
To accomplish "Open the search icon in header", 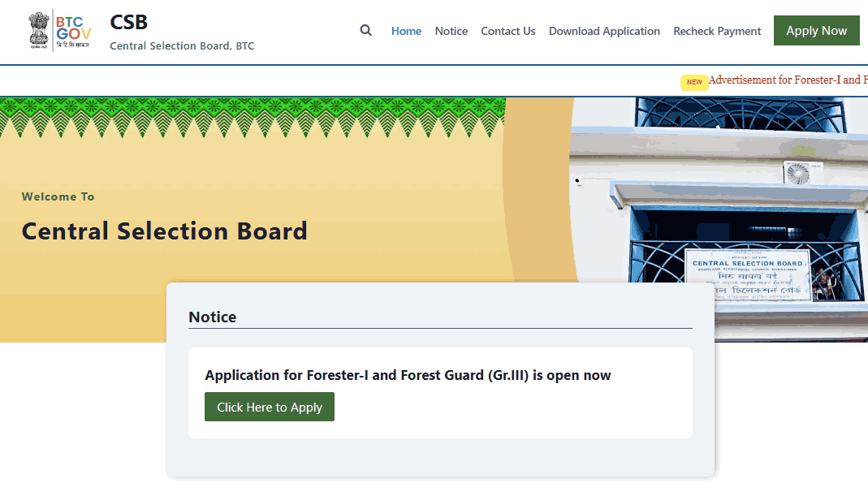I will [x=365, y=30].
